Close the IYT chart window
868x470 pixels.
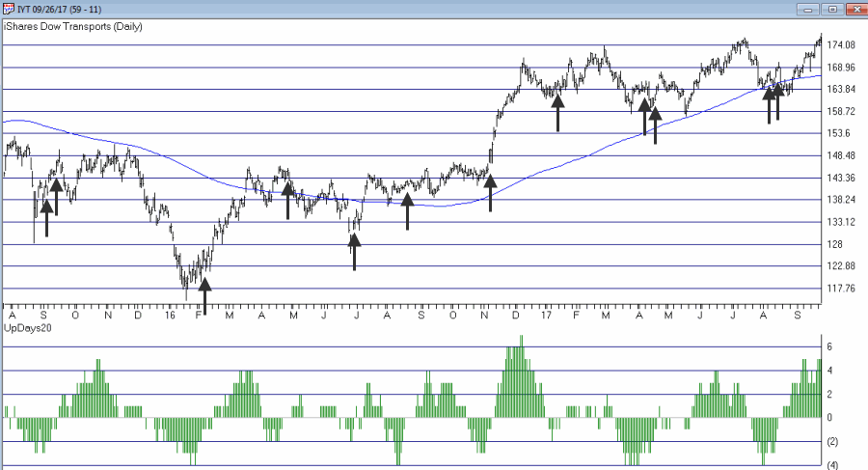(856, 10)
